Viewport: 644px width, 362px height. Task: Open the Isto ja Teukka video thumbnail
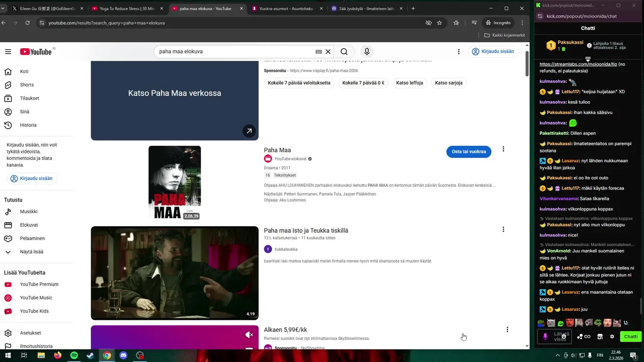coord(175,273)
